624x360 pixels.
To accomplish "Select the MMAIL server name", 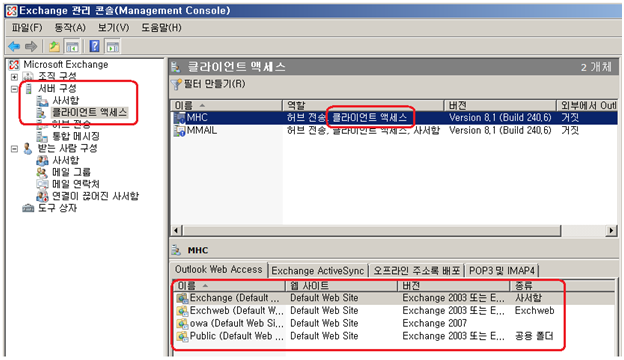I will tap(202, 130).
